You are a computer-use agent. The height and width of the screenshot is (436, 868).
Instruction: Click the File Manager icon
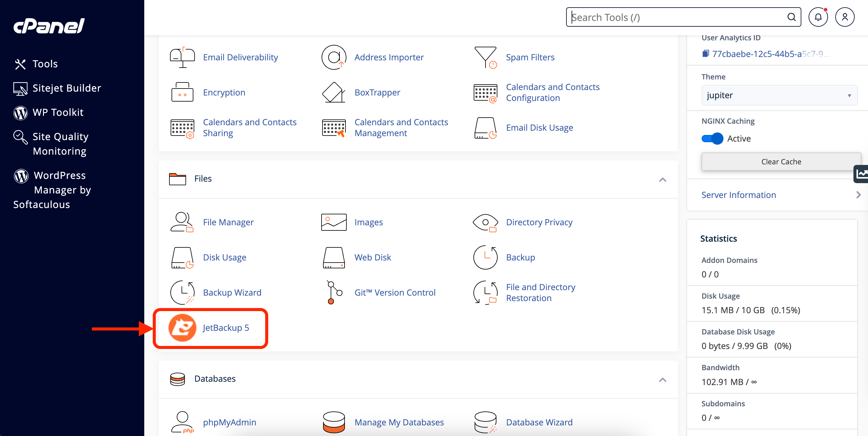(182, 222)
